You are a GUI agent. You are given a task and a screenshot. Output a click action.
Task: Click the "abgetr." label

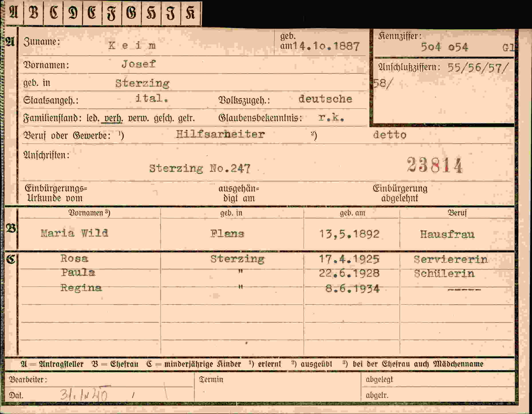(377, 395)
